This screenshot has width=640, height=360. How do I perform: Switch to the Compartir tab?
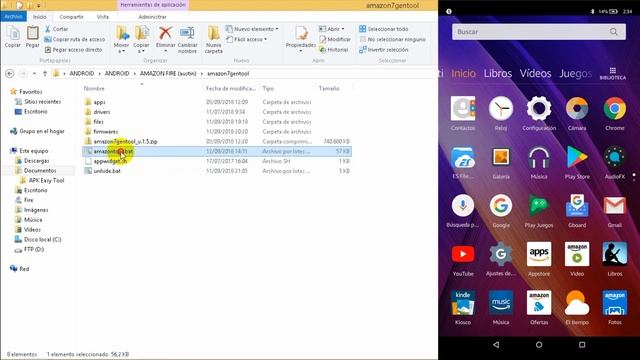[71, 17]
